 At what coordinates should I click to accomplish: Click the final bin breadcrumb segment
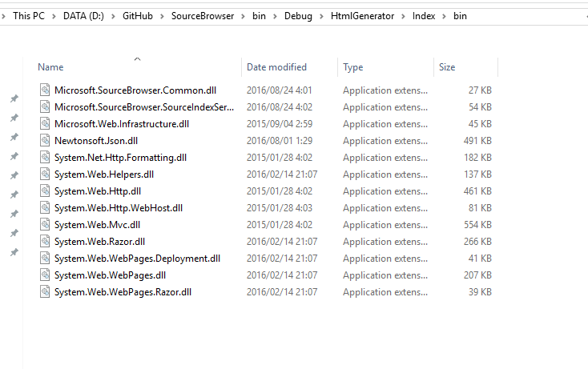[x=460, y=16]
